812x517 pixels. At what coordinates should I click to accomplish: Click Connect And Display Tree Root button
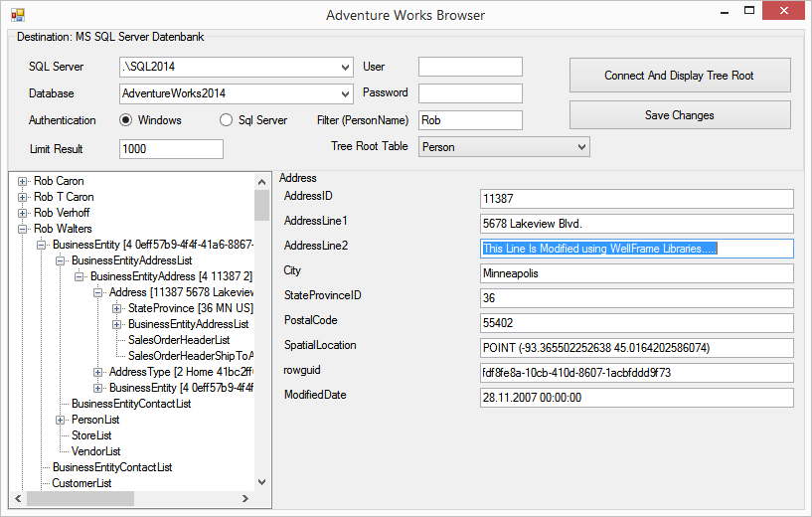(680, 76)
